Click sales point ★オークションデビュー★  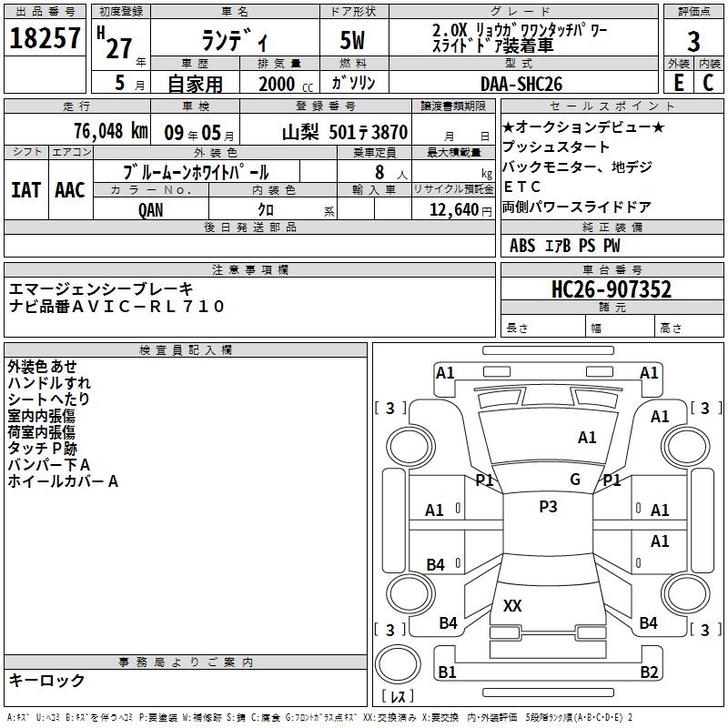(583, 127)
